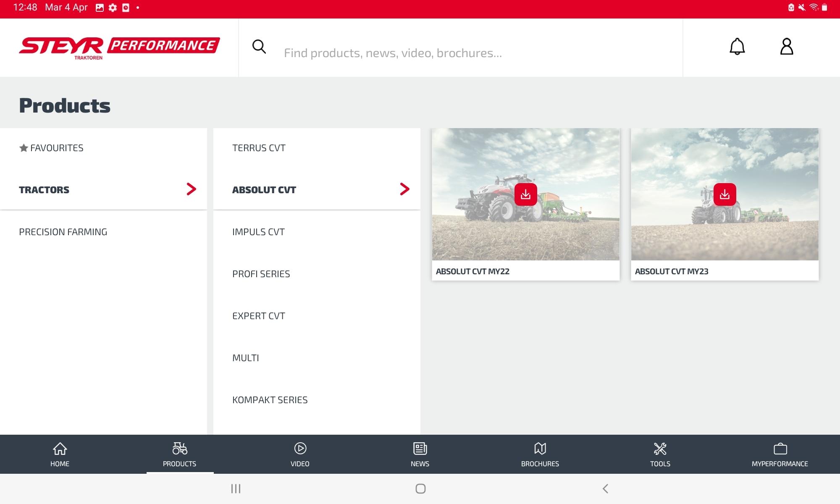Expand the Absolut CVT red chevron

pos(404,189)
